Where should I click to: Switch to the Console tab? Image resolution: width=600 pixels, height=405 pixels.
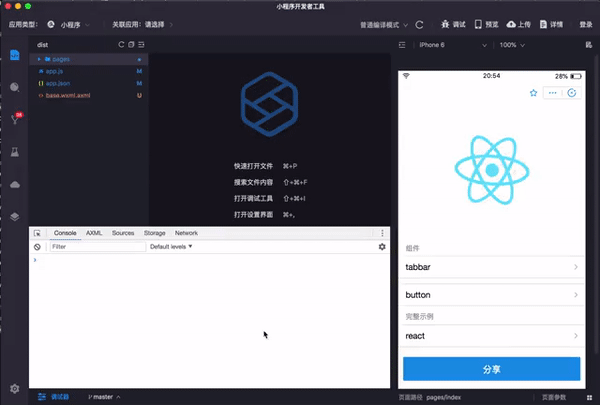pos(65,233)
